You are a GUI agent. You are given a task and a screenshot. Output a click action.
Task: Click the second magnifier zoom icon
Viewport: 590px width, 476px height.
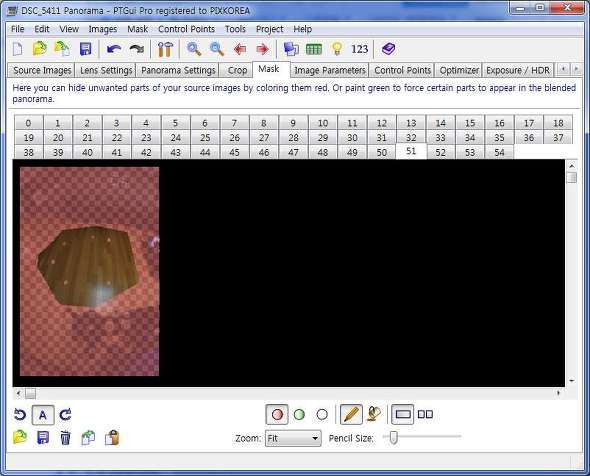click(217, 49)
